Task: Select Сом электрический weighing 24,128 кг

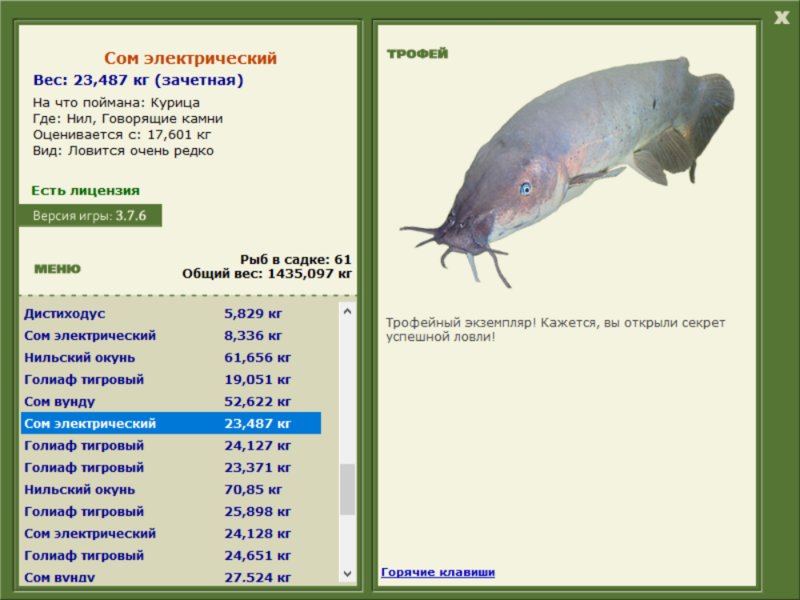Action: [x=170, y=534]
